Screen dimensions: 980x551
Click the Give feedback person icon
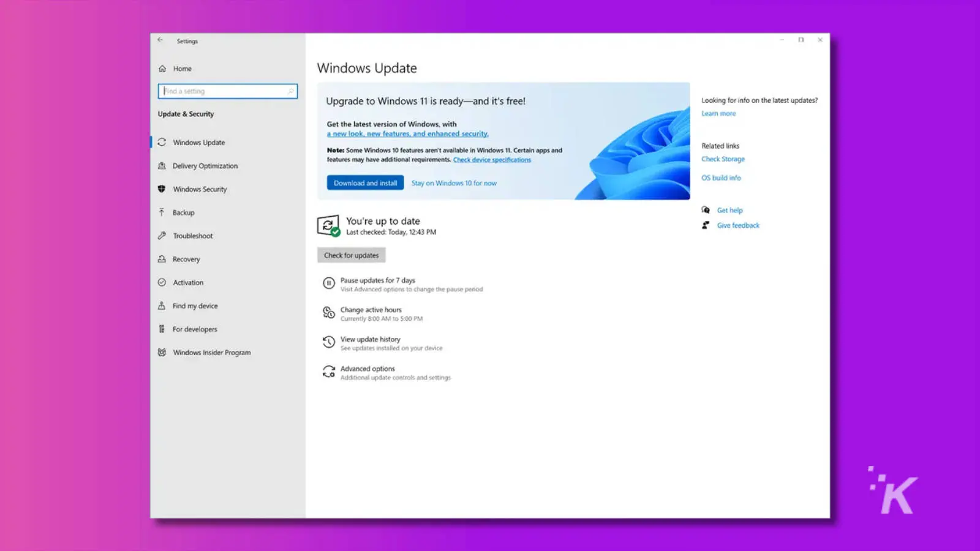click(x=706, y=225)
